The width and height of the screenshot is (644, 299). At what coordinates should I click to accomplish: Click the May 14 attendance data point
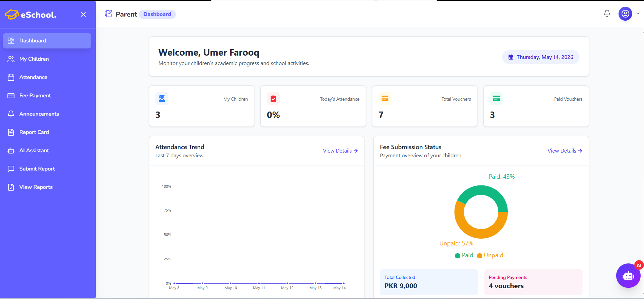pyautogui.click(x=344, y=283)
